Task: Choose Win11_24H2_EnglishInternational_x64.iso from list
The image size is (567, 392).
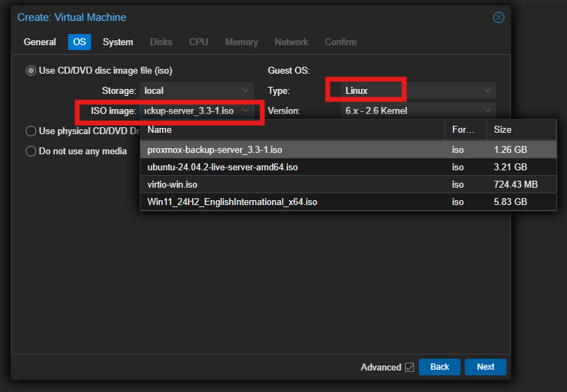Action: pos(349,202)
